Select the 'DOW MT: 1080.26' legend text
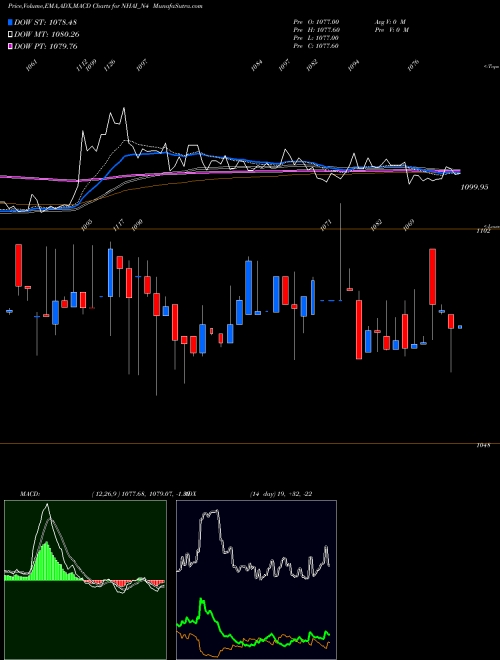This screenshot has width=500, height=660. pyautogui.click(x=47, y=35)
